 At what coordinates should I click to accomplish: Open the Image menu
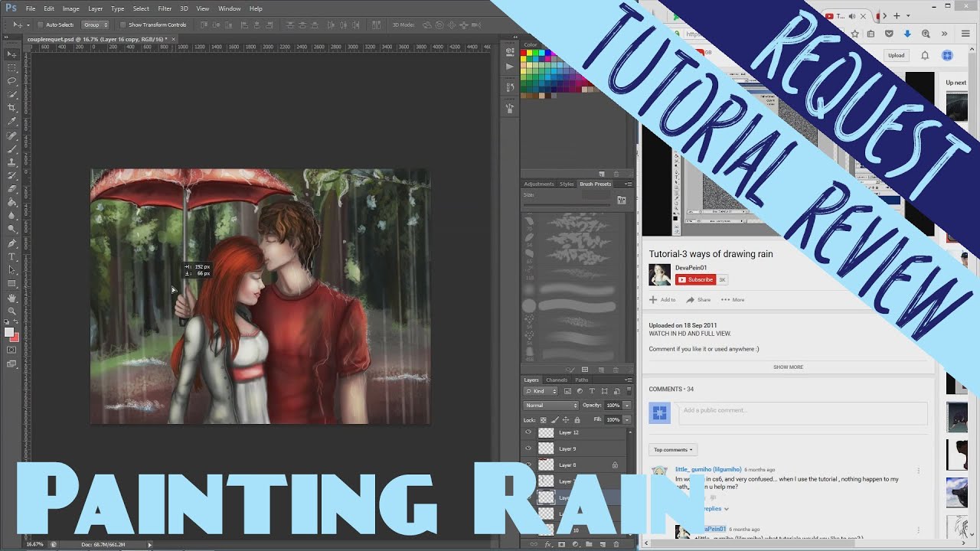coord(71,8)
